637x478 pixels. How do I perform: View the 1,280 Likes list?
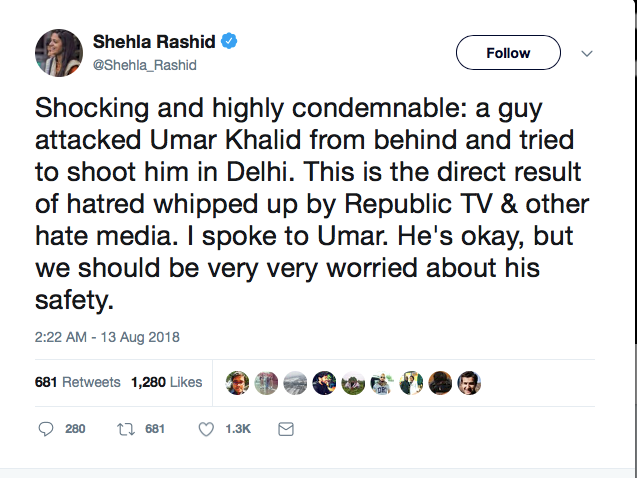coord(167,382)
